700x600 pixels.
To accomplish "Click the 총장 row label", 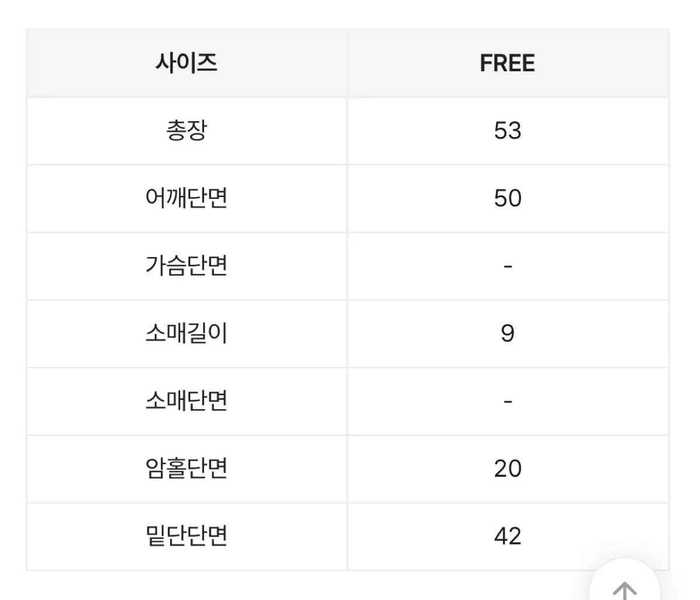I will pyautogui.click(x=187, y=131).
